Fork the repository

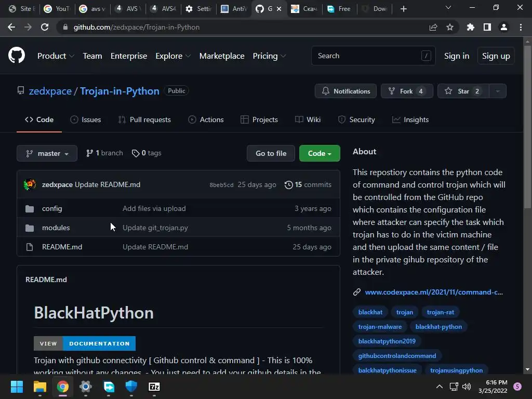click(407, 91)
